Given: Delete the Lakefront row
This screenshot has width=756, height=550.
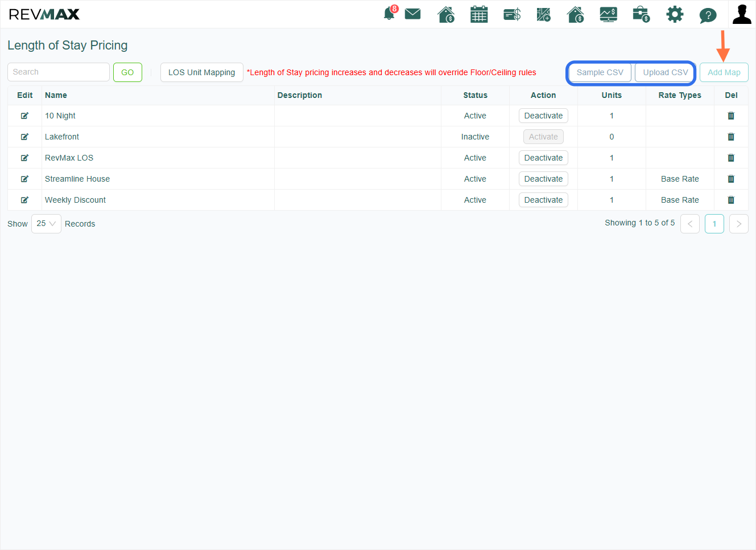Looking at the screenshot, I should [731, 137].
